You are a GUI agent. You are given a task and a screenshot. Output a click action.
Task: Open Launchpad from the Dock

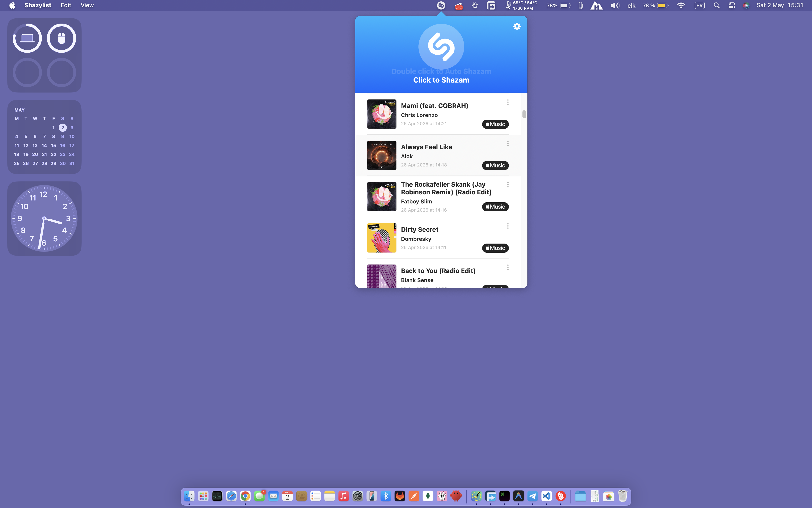[203, 496]
